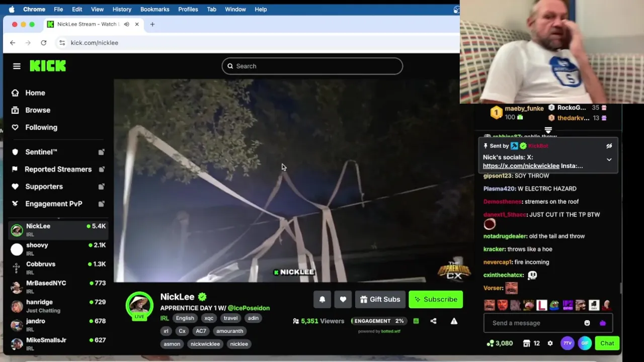
Task: Open the emote picker smiley icon
Action: point(587,323)
